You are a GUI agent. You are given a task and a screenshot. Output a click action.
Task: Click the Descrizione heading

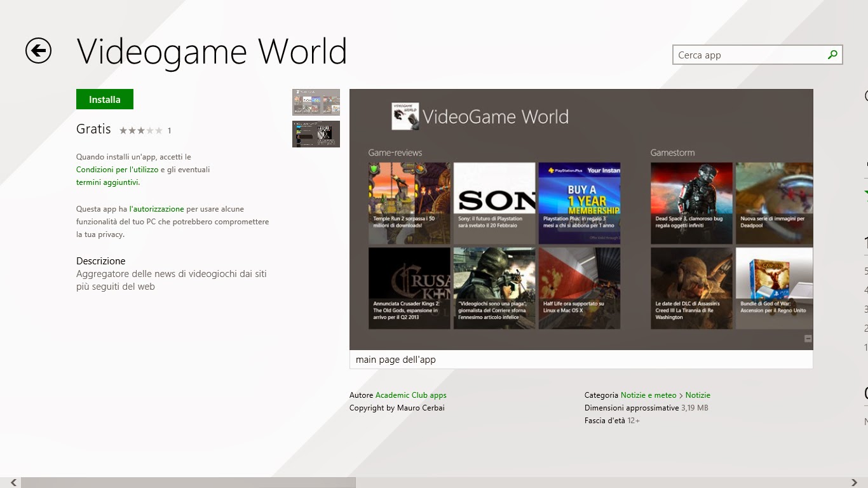[101, 261]
